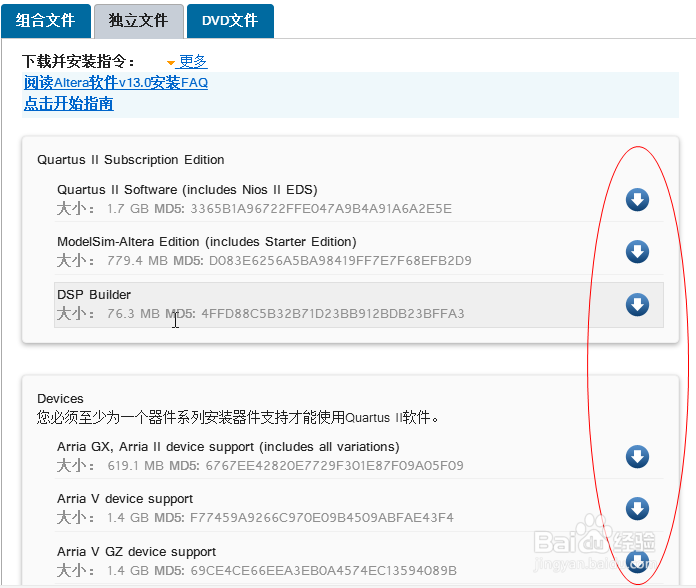
Task: Download Quartus II Software (includes Nios II EDS)
Action: (x=637, y=200)
